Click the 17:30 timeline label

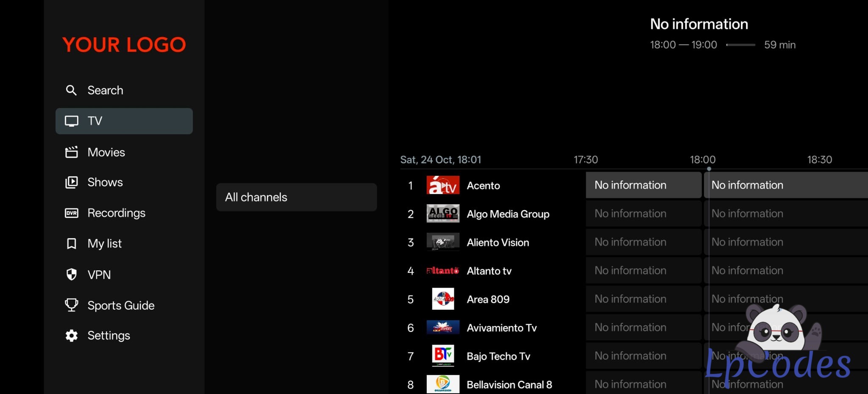pos(586,160)
